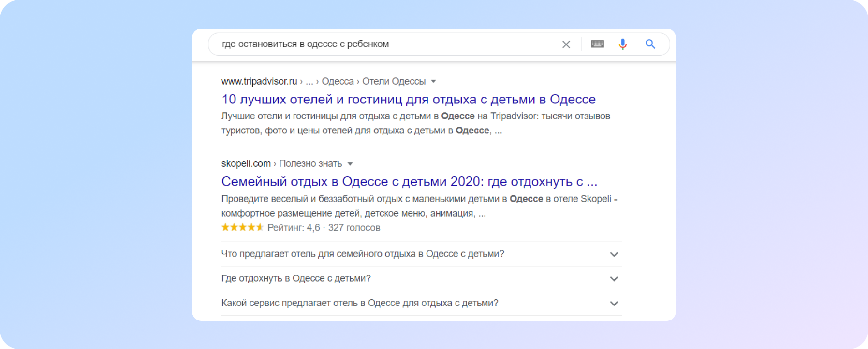Open the on-screen keyboard icon
Screen dimensions: 868x349
597,44
